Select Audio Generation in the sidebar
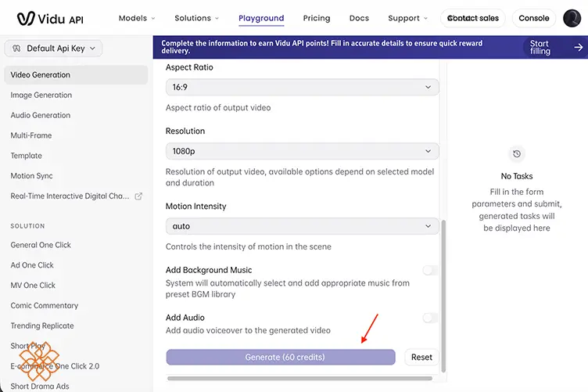588x392 pixels. pyautogui.click(x=41, y=115)
